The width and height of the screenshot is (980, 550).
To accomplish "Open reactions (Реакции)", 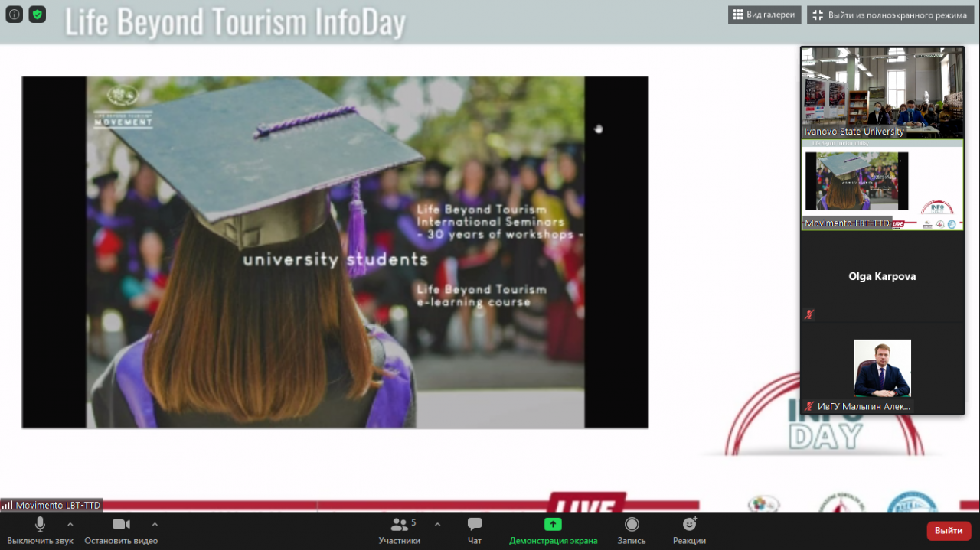I will pyautogui.click(x=689, y=531).
